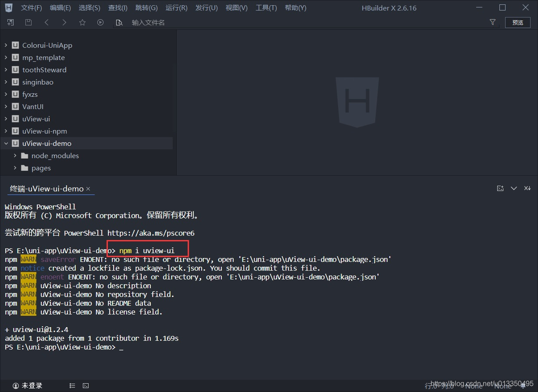Click the terminal icon in the status bar

[86, 385]
